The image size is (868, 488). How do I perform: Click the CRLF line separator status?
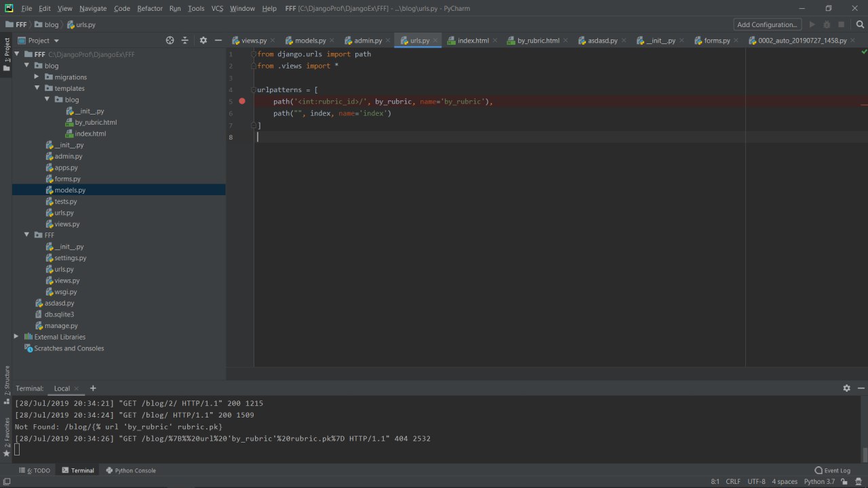click(733, 481)
